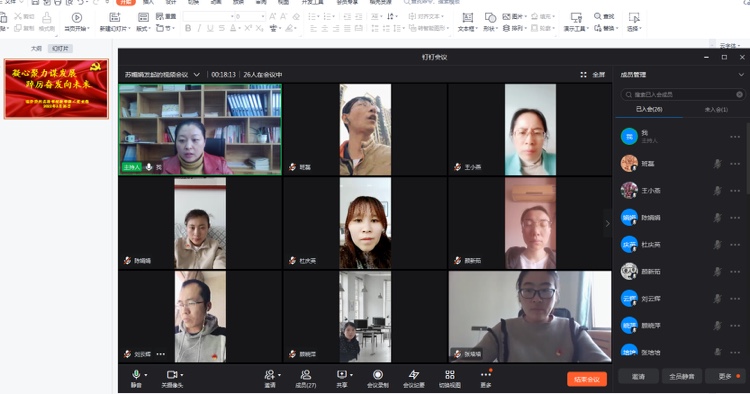Collapse the member management panel chevron
The width and height of the screenshot is (750, 394).
[x=741, y=75]
